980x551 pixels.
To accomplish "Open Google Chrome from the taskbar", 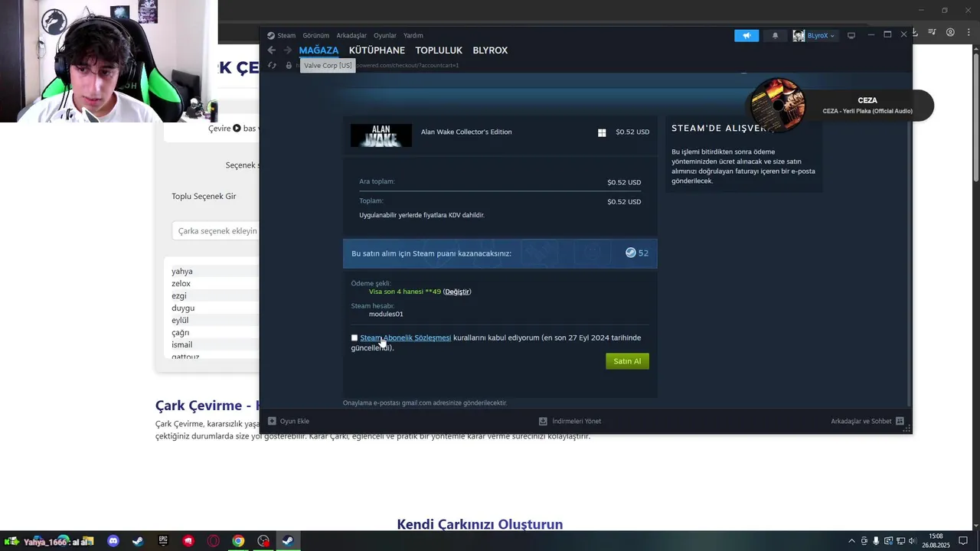I will click(x=239, y=541).
